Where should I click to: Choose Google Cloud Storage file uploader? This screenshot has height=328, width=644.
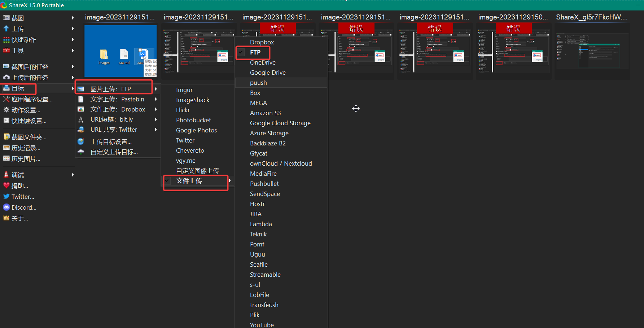point(281,123)
